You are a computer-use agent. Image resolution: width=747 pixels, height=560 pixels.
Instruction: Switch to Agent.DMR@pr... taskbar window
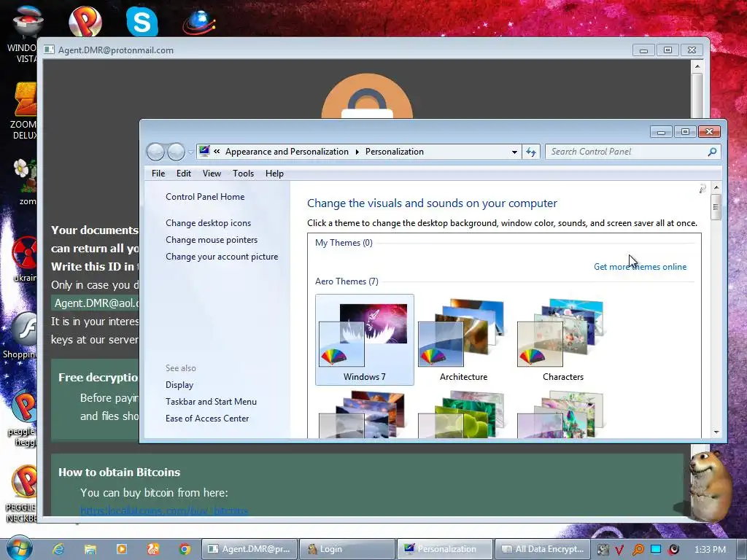pos(249,549)
